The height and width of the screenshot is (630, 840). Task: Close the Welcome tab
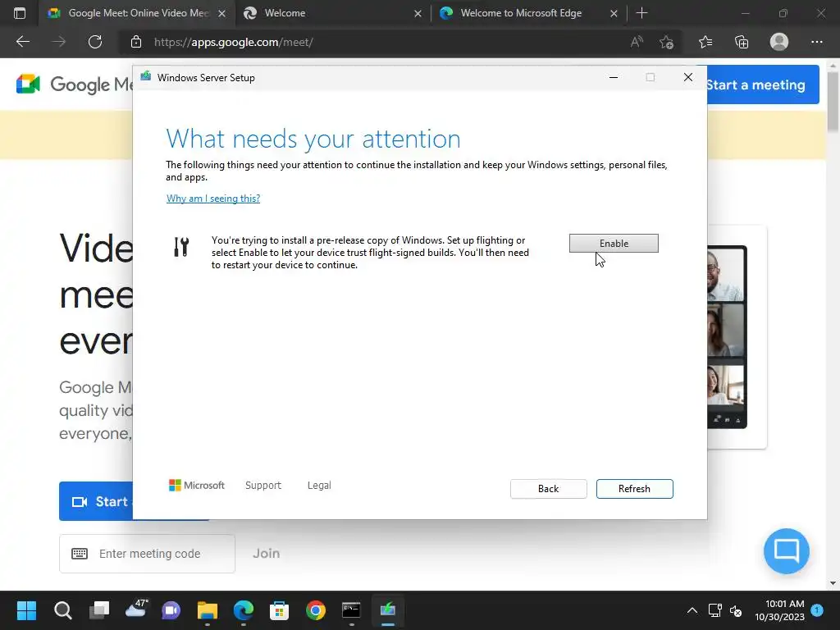point(418,13)
